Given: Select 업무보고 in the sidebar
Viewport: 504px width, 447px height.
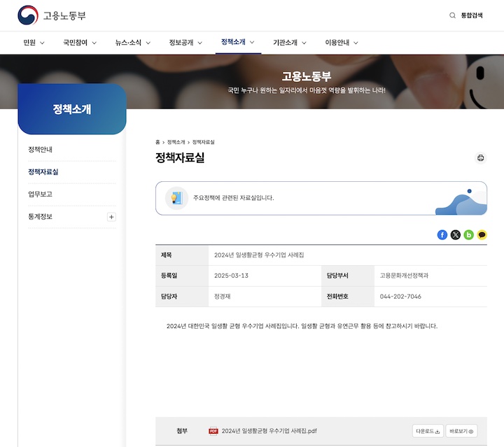Looking at the screenshot, I should click(x=40, y=194).
